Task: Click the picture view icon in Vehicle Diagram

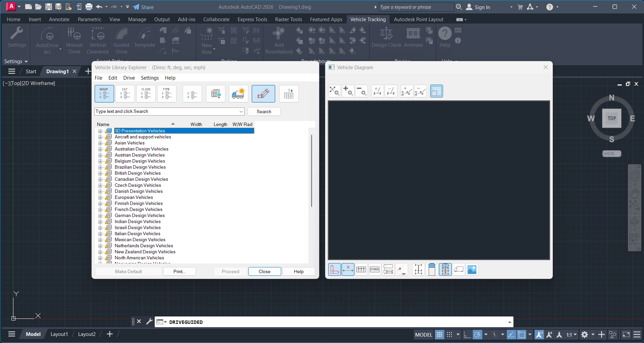Action: click(x=472, y=269)
